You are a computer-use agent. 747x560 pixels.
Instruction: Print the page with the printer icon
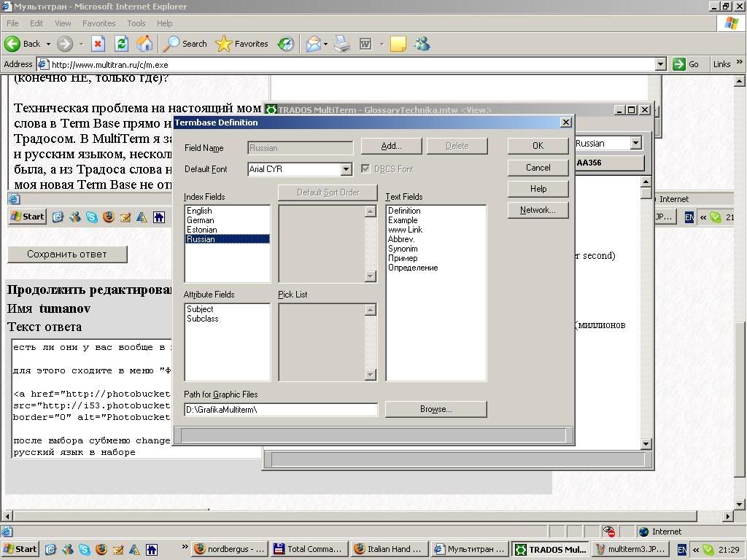(x=341, y=44)
